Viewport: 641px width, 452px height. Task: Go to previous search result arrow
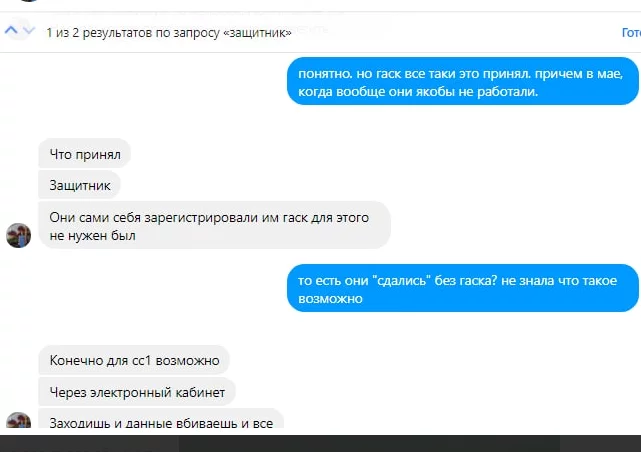point(11,30)
